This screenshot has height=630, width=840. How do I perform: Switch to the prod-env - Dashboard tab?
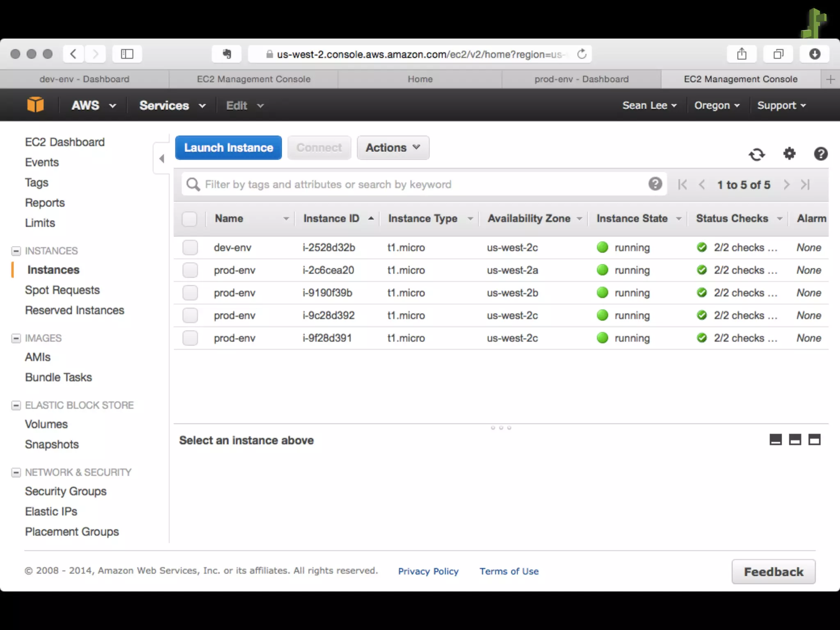(x=581, y=79)
